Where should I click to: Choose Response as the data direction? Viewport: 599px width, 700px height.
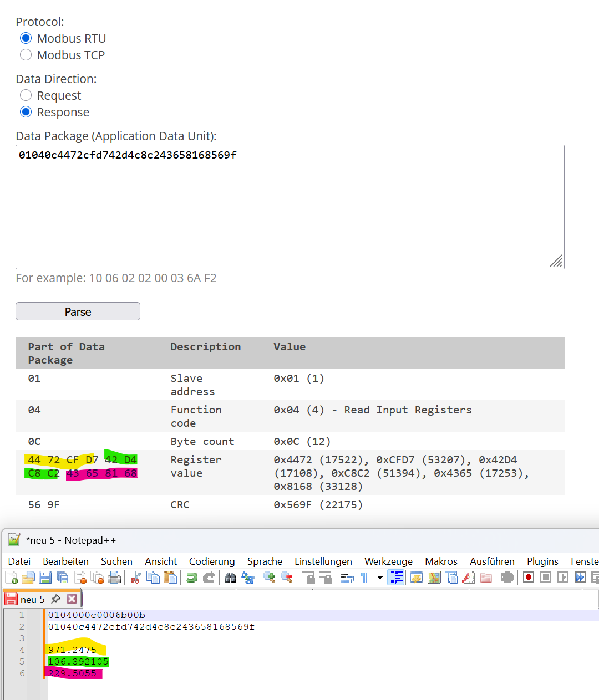pyautogui.click(x=26, y=112)
